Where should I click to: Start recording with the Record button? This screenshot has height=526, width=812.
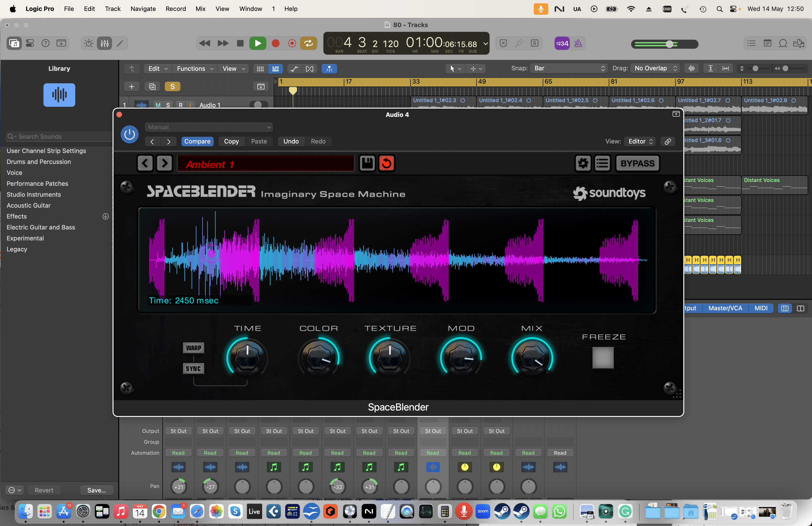(275, 43)
